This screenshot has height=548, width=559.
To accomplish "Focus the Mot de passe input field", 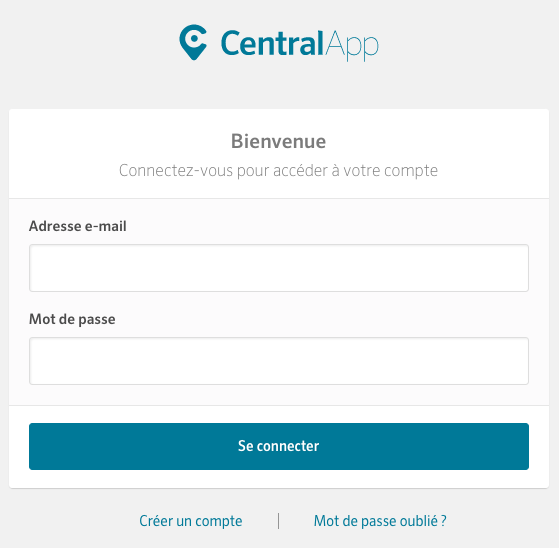I will [279, 361].
